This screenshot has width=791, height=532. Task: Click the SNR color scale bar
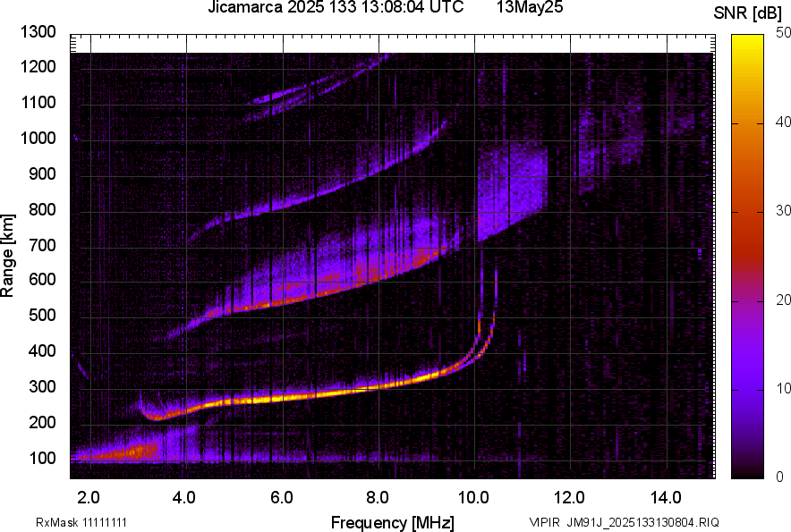[747, 257]
